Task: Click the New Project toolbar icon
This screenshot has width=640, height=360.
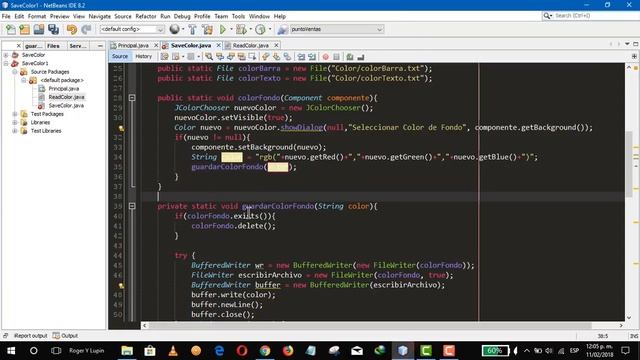Action: coord(24,29)
